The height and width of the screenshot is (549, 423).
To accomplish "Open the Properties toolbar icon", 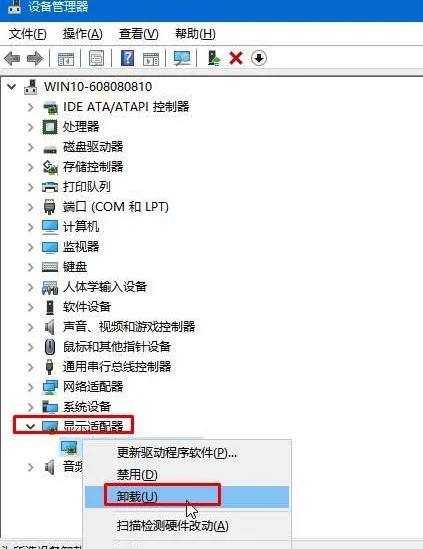I will click(96, 58).
